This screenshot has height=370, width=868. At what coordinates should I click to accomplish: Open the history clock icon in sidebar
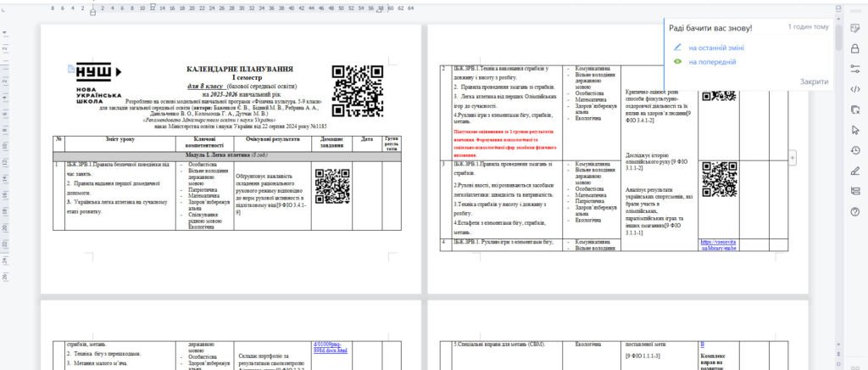(x=855, y=150)
